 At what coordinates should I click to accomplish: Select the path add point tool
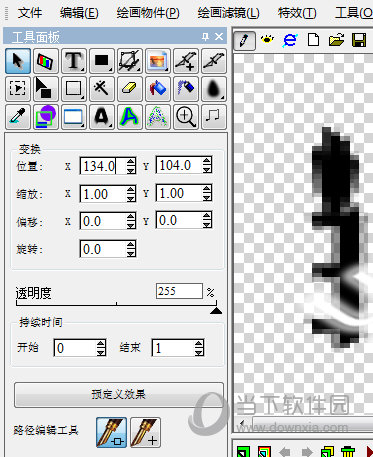coord(145,432)
